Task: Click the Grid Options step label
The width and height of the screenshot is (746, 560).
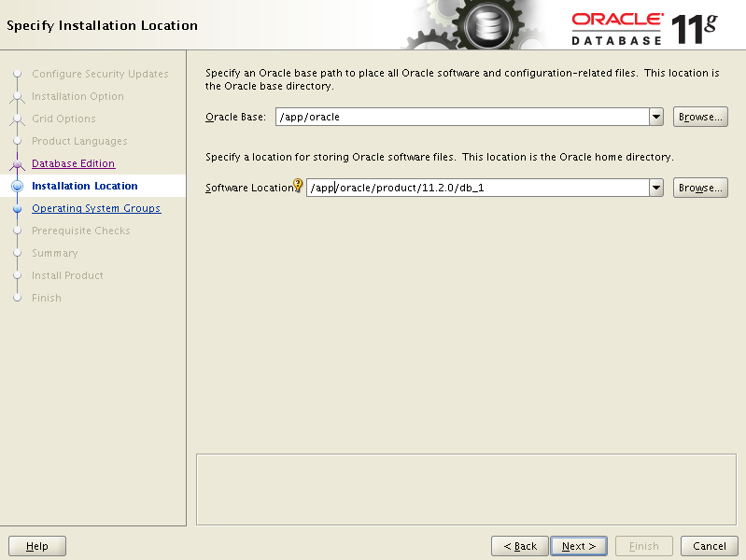Action: [x=63, y=119]
